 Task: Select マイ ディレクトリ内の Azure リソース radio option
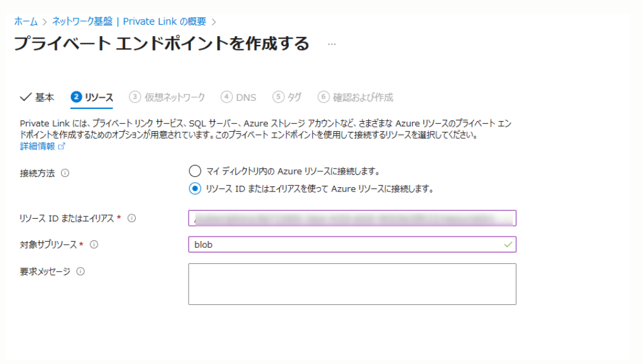(x=195, y=171)
